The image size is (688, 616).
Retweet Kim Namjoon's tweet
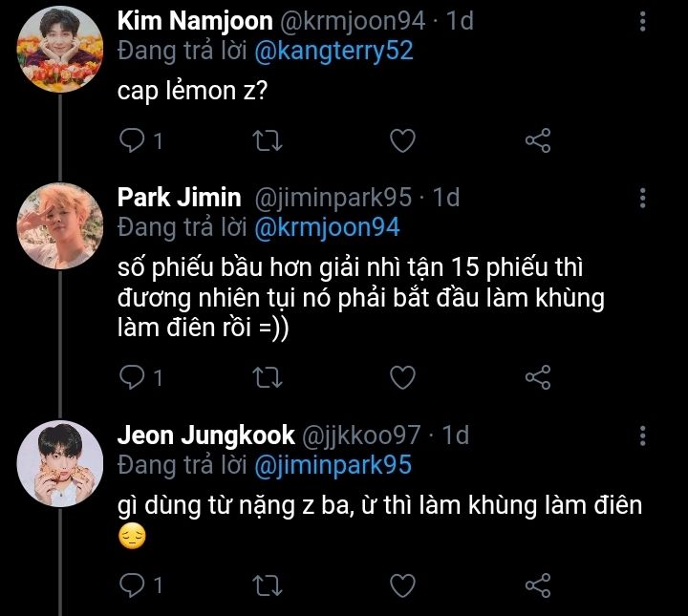click(267, 141)
